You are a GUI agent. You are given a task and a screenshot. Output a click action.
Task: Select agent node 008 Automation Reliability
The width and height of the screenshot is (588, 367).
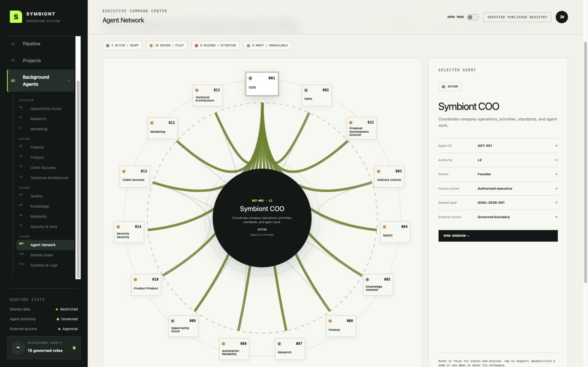pyautogui.click(x=234, y=349)
